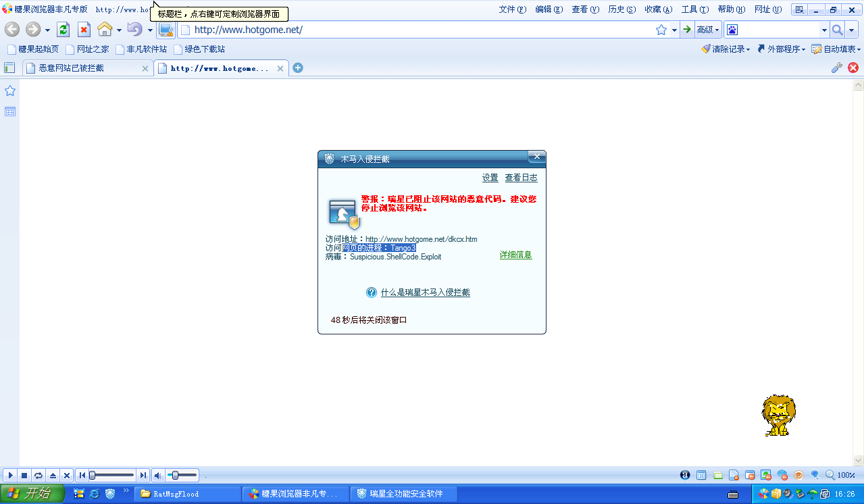Switch to RatMsgFlood taskbar window
864x504 pixels.
pyautogui.click(x=188, y=494)
